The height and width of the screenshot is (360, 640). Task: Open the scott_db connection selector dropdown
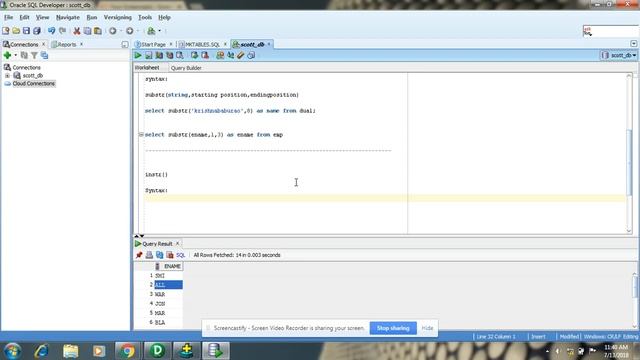[x=618, y=55]
